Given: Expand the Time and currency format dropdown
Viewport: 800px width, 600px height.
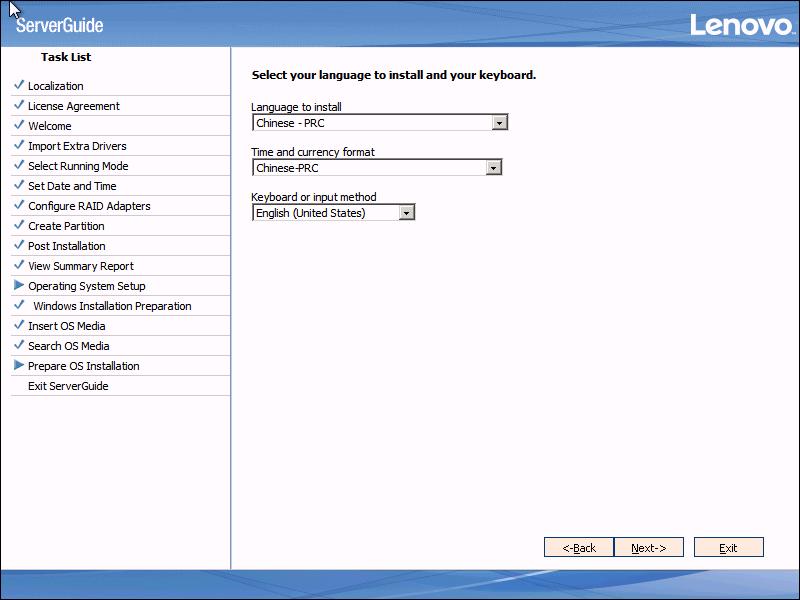Looking at the screenshot, I should tap(493, 168).
